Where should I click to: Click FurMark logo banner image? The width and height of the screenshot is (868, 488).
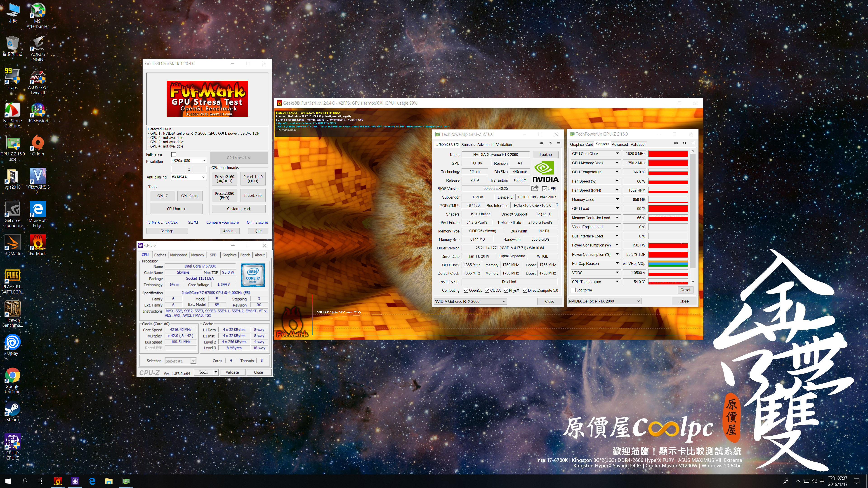(207, 99)
